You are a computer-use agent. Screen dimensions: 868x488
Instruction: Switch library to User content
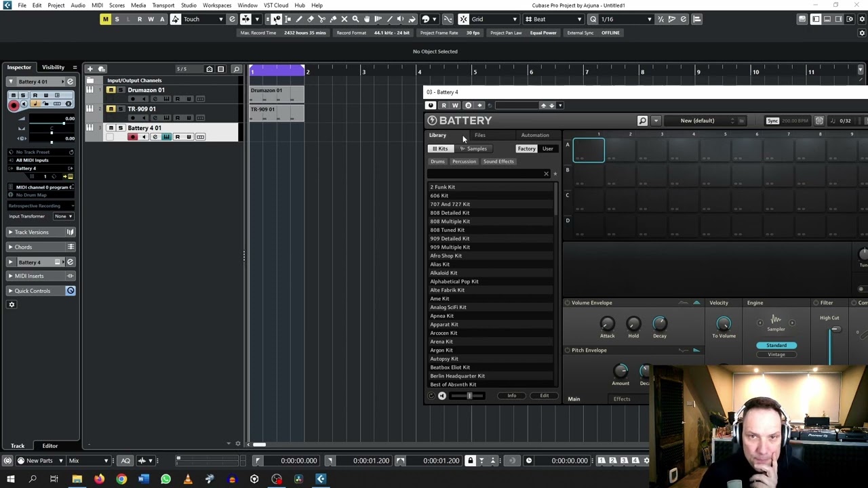coord(547,149)
